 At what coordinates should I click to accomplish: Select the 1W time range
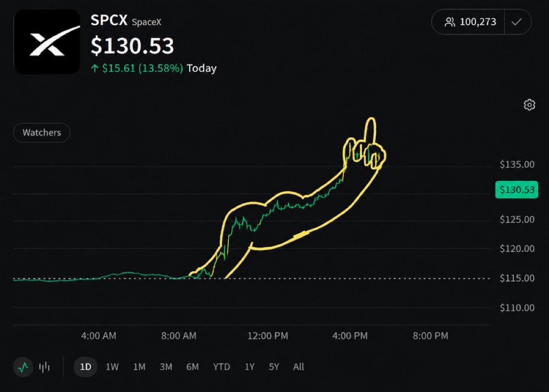pos(112,367)
